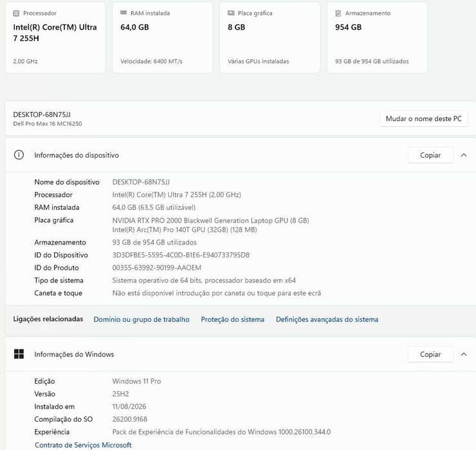Click install date 11/08/2026
The height and width of the screenshot is (450, 476).
click(129, 407)
